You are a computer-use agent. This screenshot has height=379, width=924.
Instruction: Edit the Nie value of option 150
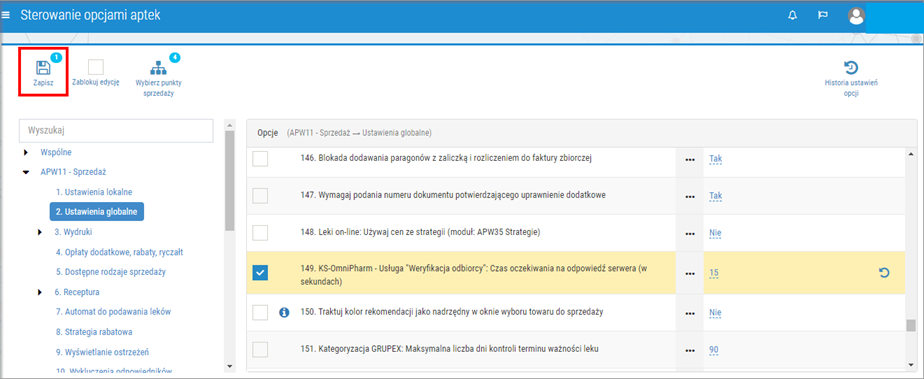(715, 312)
